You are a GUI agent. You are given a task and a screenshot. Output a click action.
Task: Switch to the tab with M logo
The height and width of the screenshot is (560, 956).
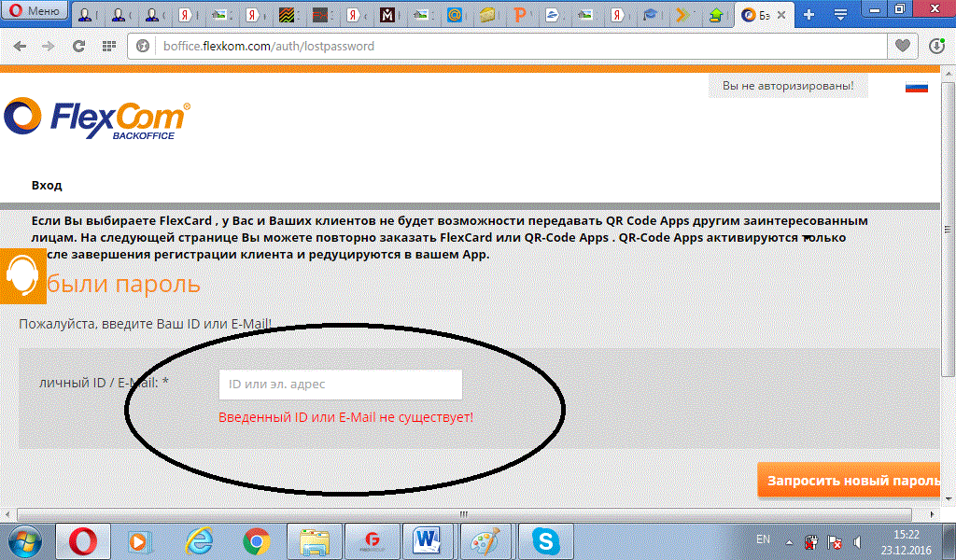click(387, 15)
